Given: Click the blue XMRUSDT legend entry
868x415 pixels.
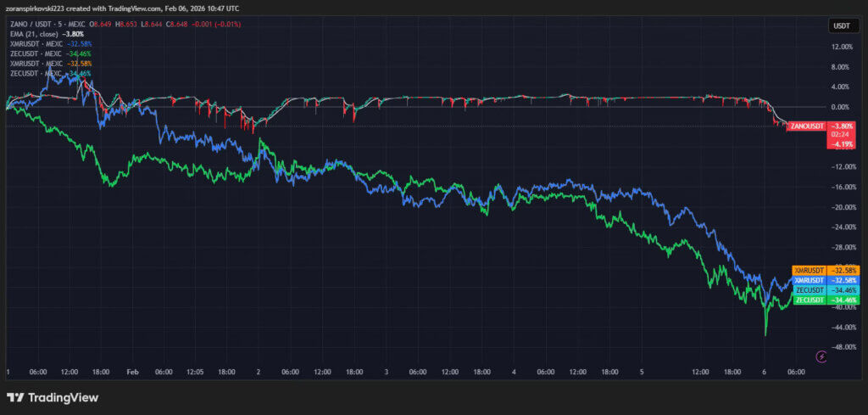Looking at the screenshot, I should (x=34, y=45).
